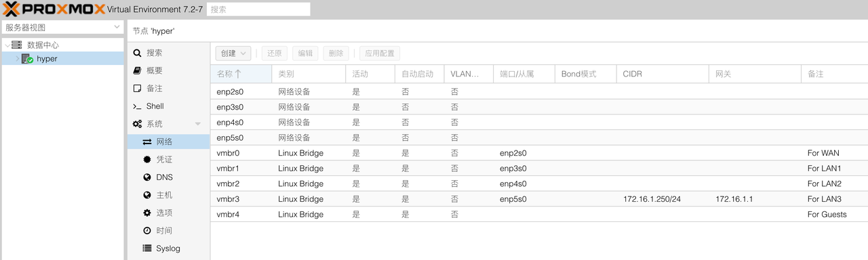Click the gears icon beside 系统
The height and width of the screenshot is (260, 868).
pos(137,124)
